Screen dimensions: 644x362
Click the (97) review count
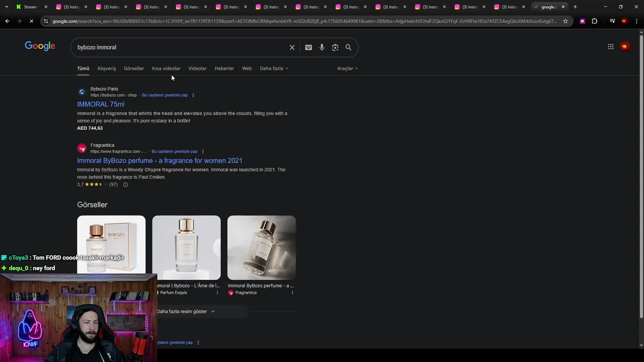[x=113, y=185]
